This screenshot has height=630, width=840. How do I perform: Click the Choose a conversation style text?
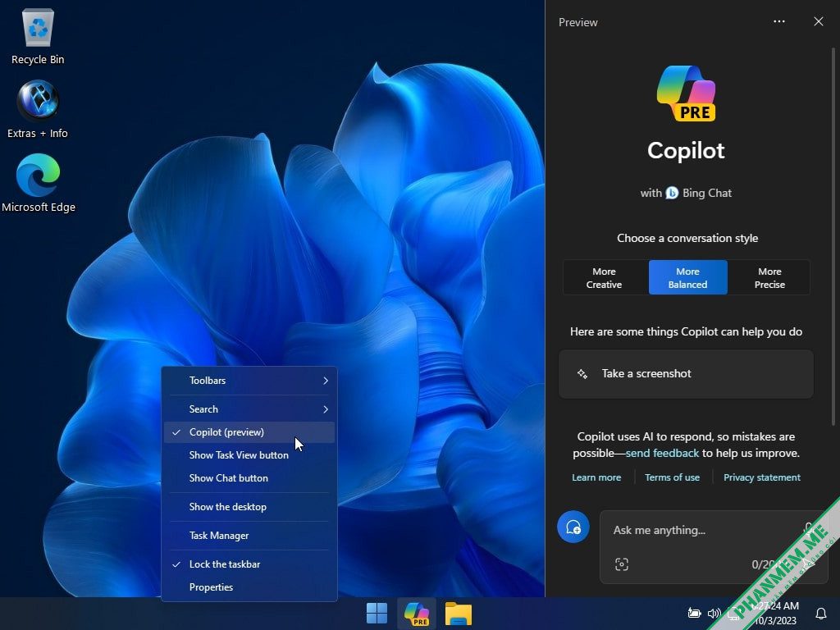coord(687,238)
